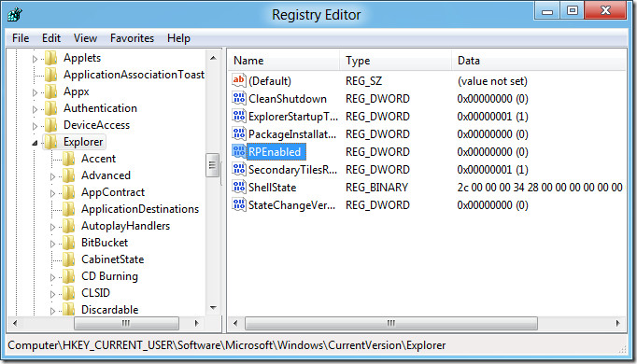Click the open Explorer folder icon
Image resolution: width=637 pixels, height=364 pixels.
(x=50, y=142)
